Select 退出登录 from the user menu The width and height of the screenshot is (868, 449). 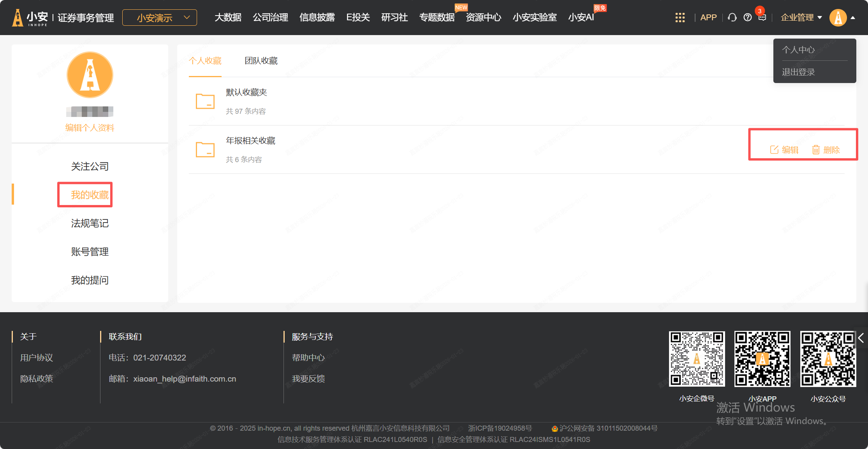[x=798, y=72]
